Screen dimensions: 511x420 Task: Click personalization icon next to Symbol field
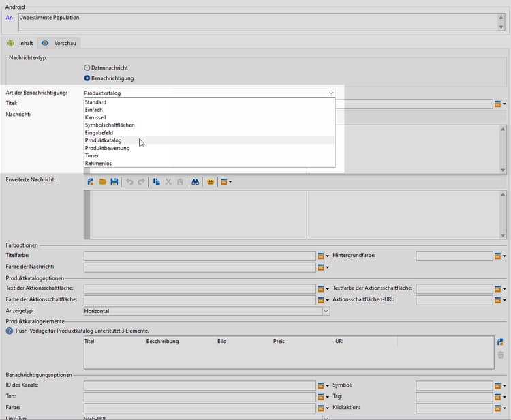click(500, 386)
